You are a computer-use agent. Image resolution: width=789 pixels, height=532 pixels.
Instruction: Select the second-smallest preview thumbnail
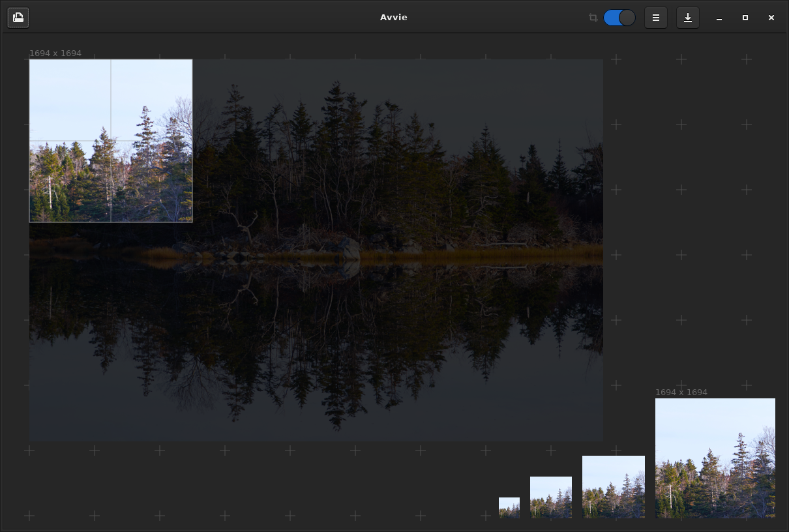[551, 497]
